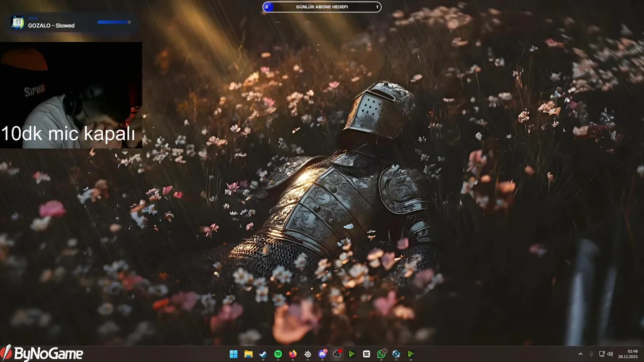The height and width of the screenshot is (362, 644).
Task: Open the green arrow app beside OBS
Action: pos(352,354)
